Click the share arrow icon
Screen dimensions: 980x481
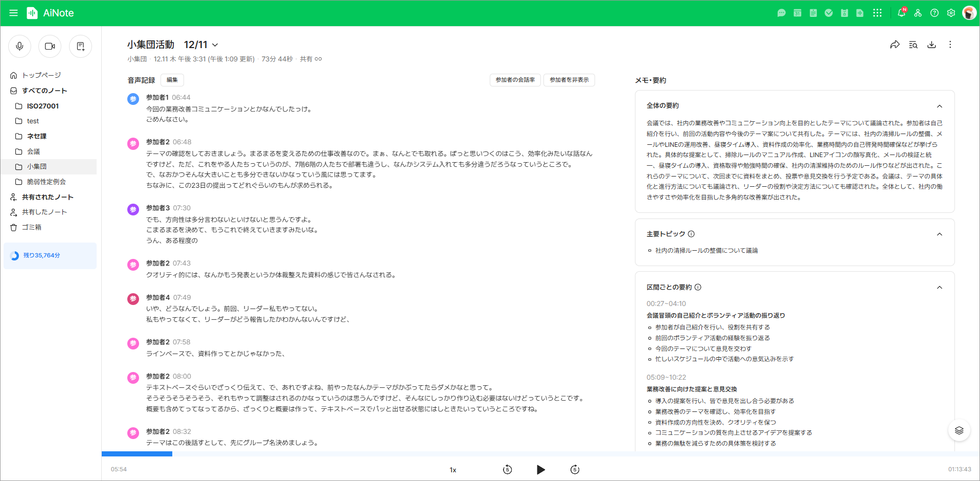[x=895, y=45]
